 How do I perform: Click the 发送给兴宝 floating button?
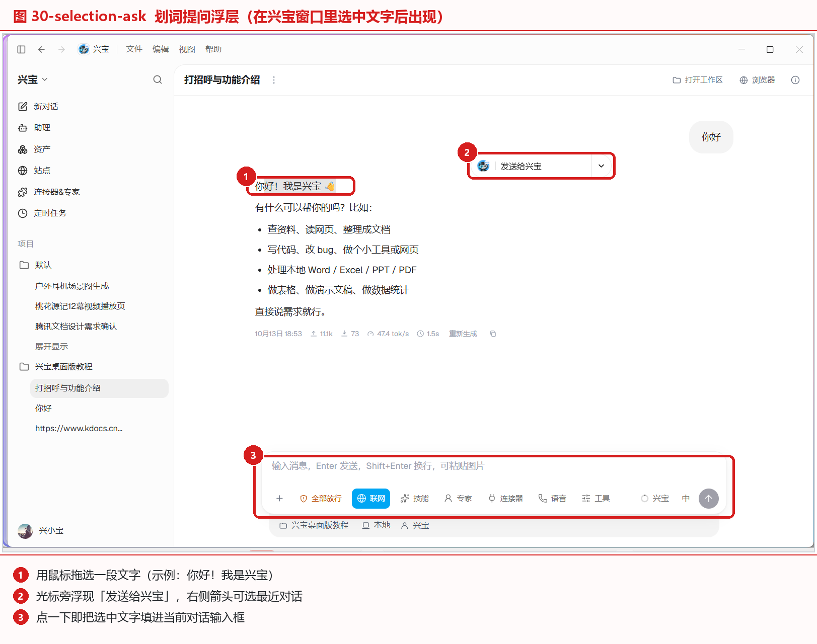(x=532, y=166)
